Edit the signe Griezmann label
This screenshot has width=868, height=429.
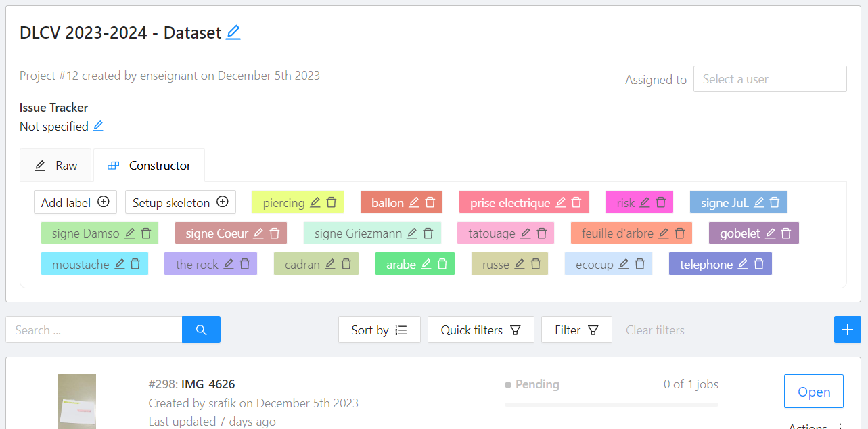412,233
